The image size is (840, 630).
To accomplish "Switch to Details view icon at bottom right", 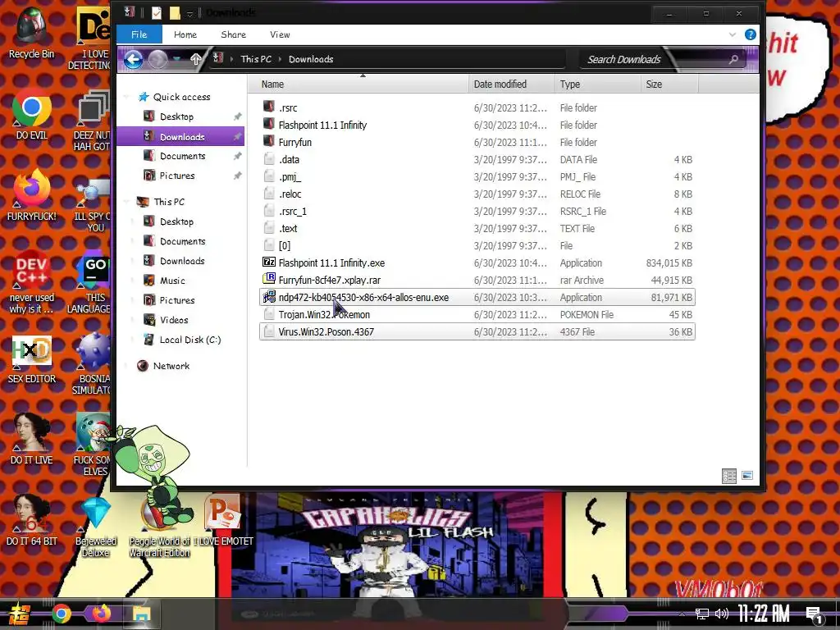I will point(729,476).
